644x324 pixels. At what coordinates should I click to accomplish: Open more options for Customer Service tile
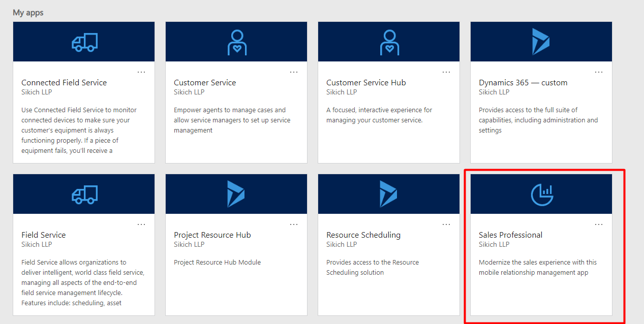click(x=294, y=72)
